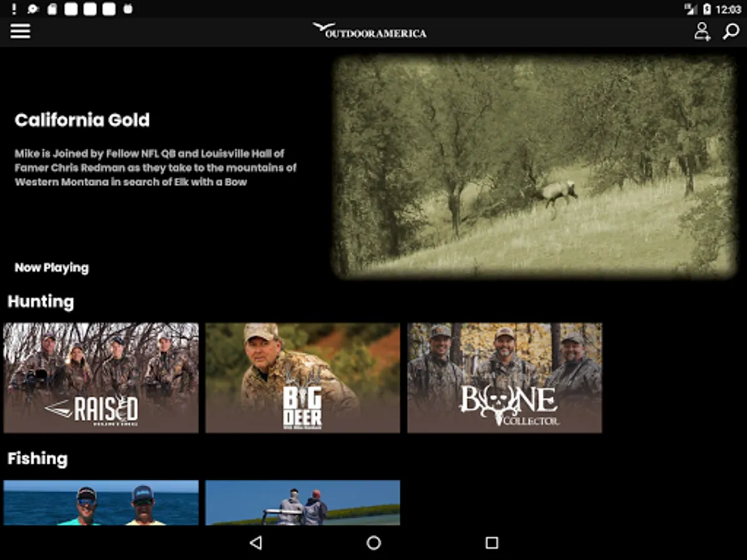
Task: Open the hamburger navigation menu
Action: [x=20, y=31]
